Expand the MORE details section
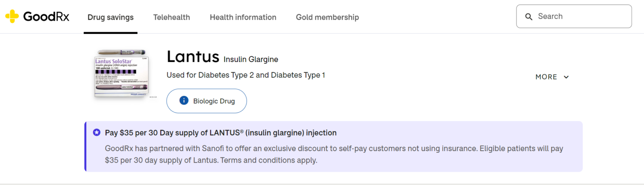Screen dimensions: 644x185 [546, 77]
